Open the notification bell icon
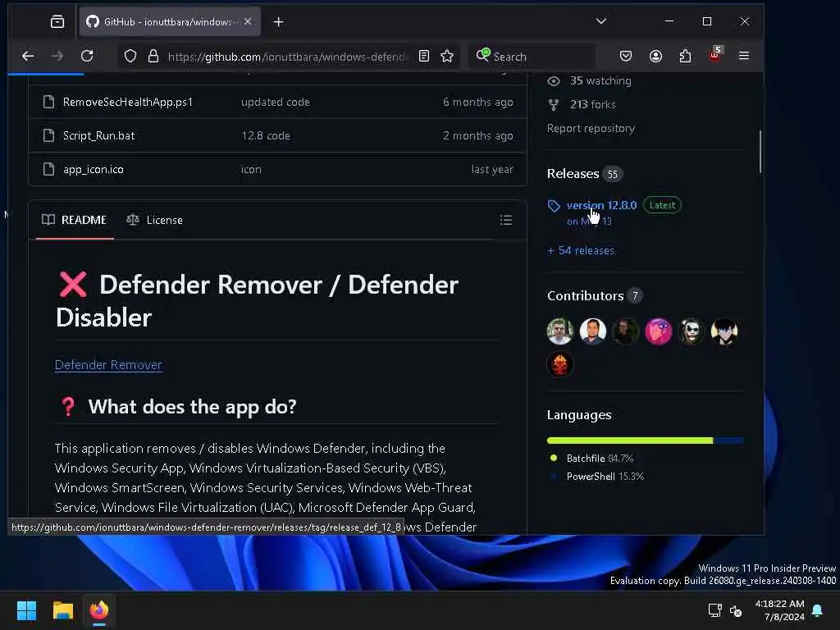 pos(818,610)
